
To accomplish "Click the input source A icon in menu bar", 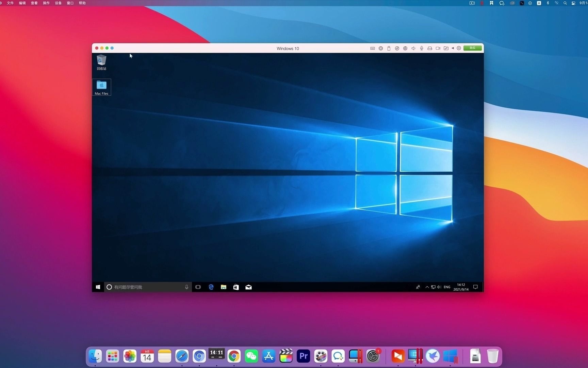I will [539, 3].
